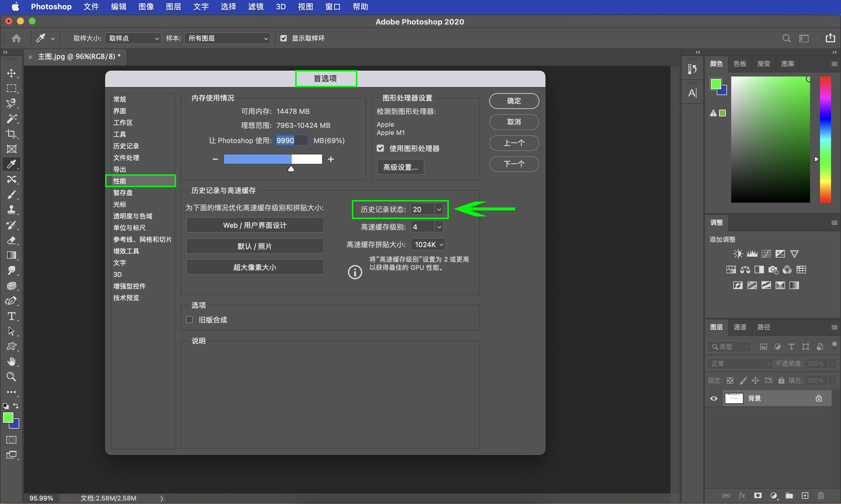The width and height of the screenshot is (841, 504).
Task: Click the 超大像素大小 button
Action: pyautogui.click(x=255, y=267)
